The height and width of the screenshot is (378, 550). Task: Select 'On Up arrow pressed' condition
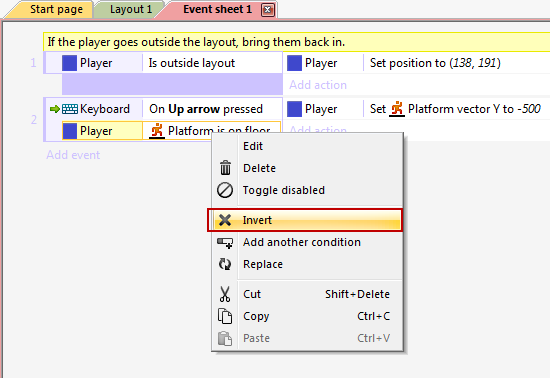206,109
